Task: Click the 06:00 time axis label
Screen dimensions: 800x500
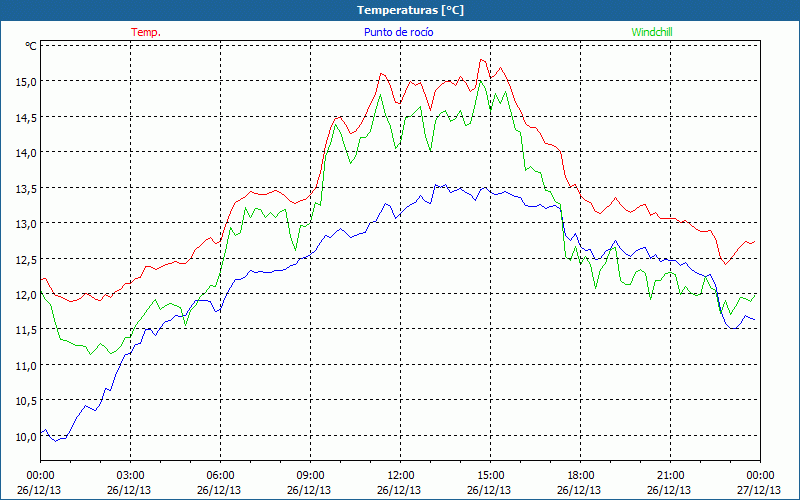Action: pyautogui.click(x=220, y=476)
